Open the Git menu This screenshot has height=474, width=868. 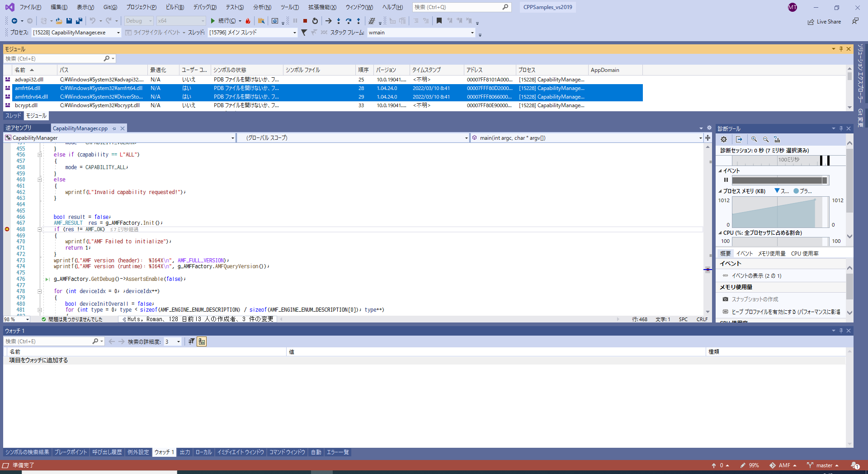point(110,7)
